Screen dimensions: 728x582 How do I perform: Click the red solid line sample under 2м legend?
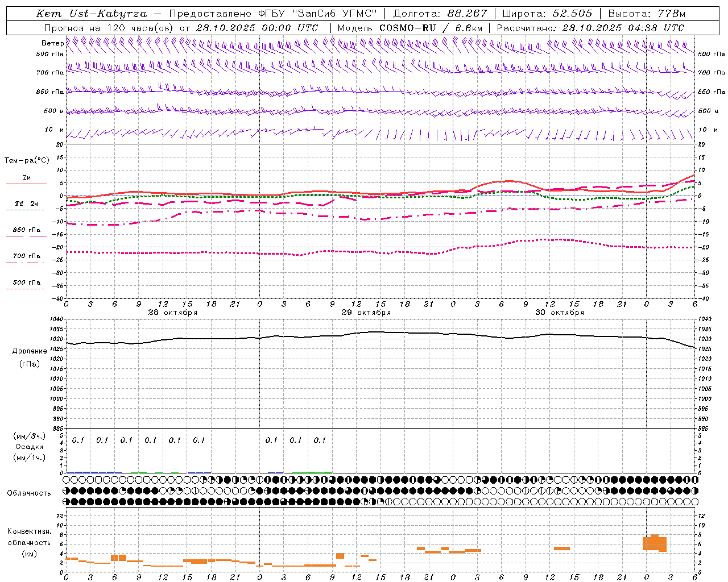click(x=26, y=184)
